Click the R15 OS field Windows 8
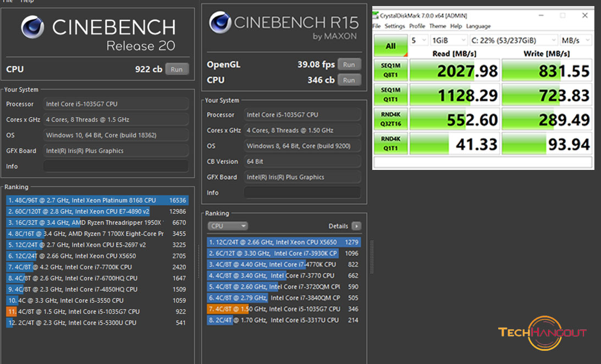 point(302,146)
